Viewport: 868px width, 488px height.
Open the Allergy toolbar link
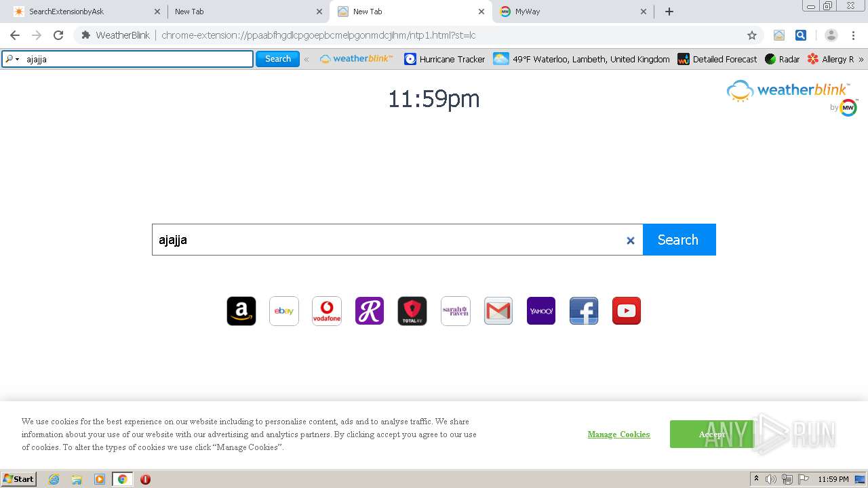831,59
